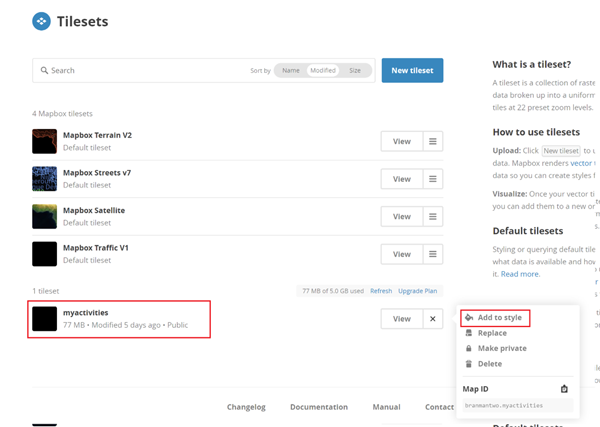Open menu for Mapbox Streets v7

coord(433,179)
